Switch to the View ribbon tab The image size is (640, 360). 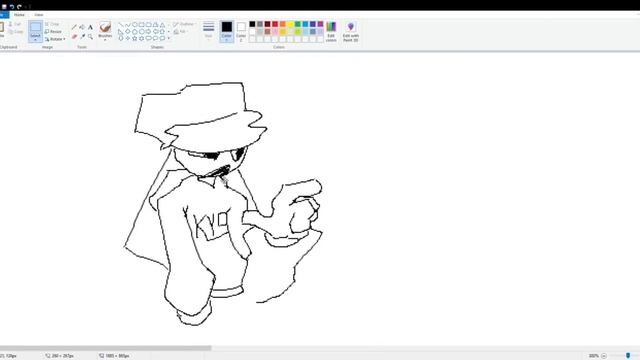(39, 15)
